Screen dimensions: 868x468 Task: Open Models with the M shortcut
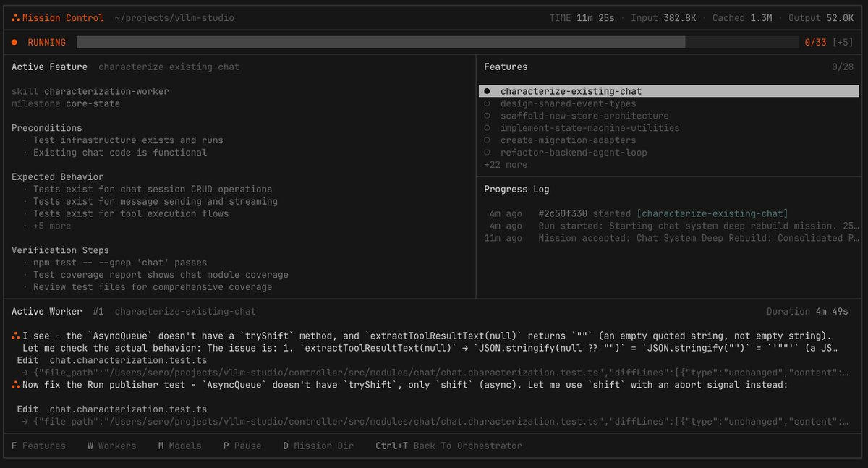click(x=180, y=446)
